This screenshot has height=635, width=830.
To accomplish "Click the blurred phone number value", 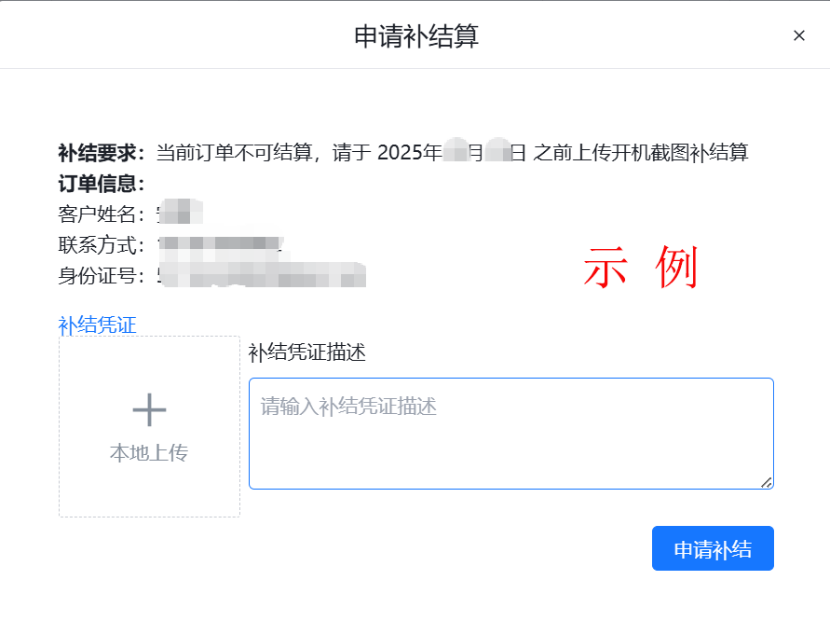I will [x=220, y=244].
